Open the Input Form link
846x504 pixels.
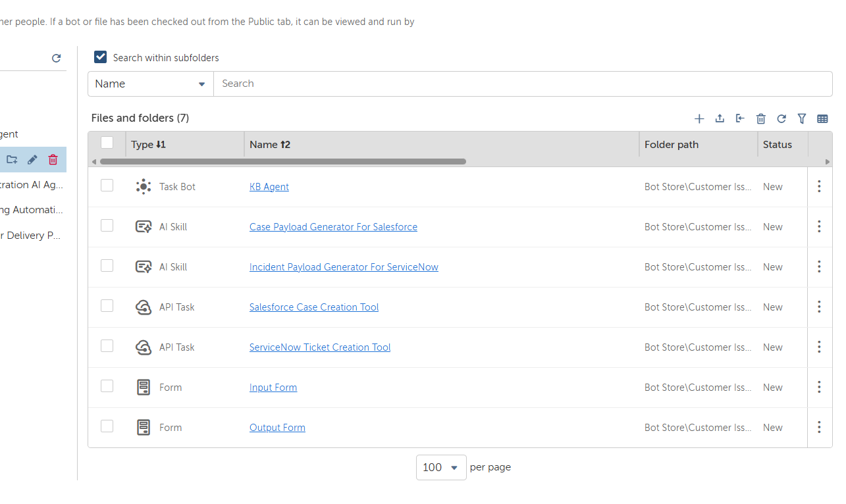[x=273, y=388]
